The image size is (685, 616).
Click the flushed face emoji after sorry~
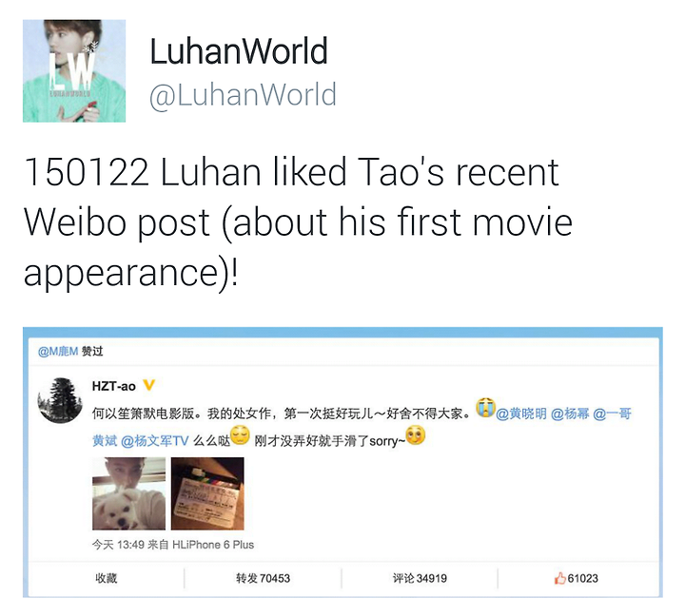416,435
